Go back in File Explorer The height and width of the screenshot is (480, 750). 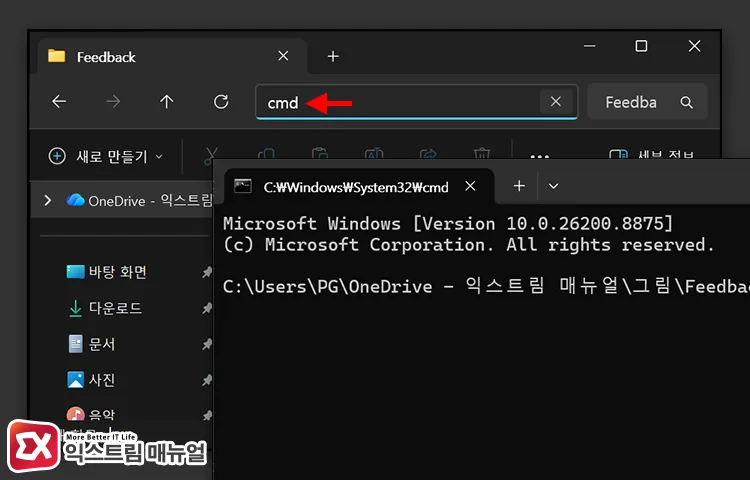click(59, 101)
